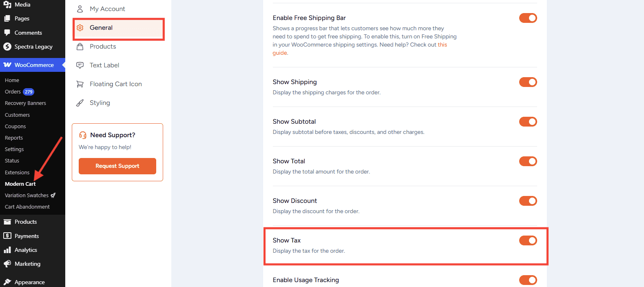The image size is (644, 287).
Task: Click the Text Label speech icon
Action: click(x=80, y=65)
